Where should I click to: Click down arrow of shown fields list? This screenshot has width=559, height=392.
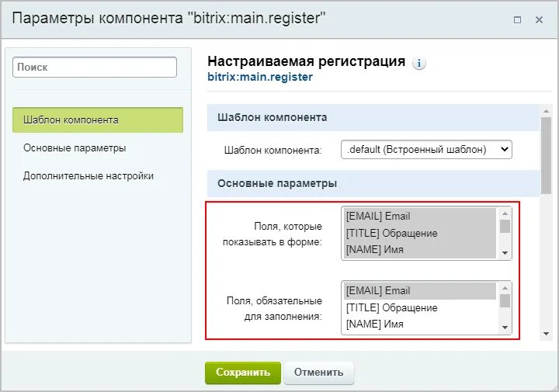[505, 253]
